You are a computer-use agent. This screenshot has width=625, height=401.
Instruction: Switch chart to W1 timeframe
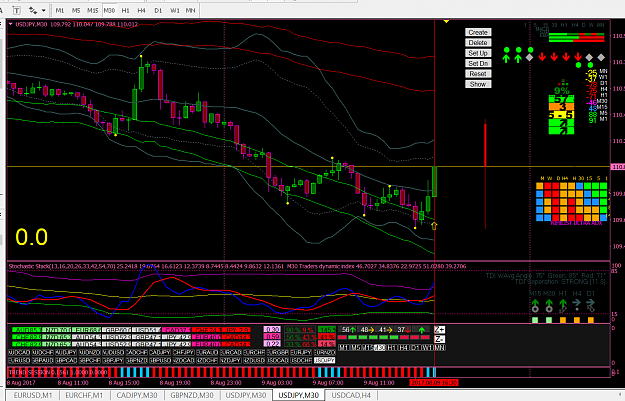(175, 10)
